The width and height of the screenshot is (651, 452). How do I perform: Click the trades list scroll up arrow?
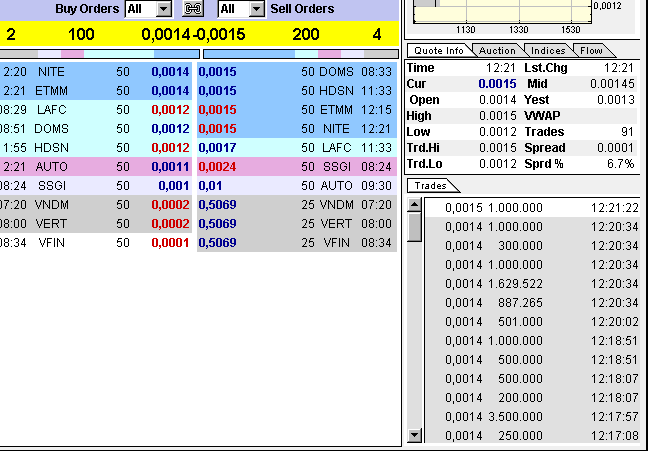[x=414, y=205]
